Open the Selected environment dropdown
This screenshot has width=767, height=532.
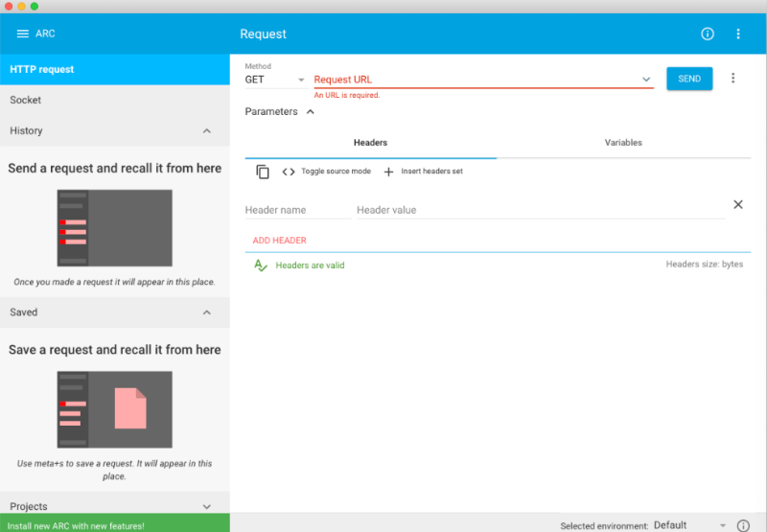pyautogui.click(x=689, y=525)
